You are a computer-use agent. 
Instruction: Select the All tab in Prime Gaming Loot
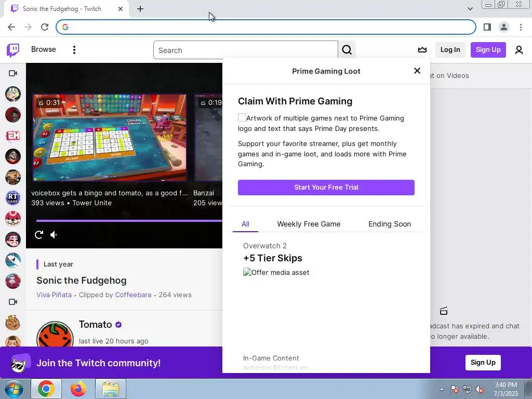pos(245,224)
